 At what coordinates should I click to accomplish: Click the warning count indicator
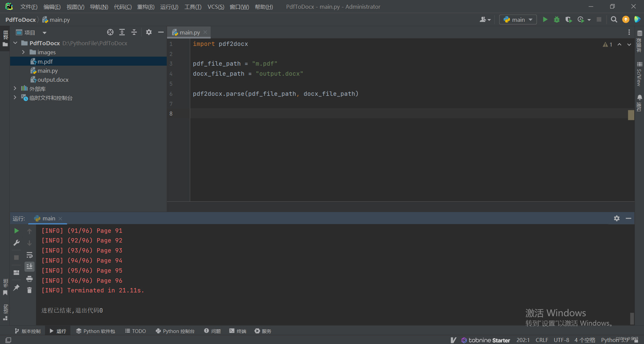[x=607, y=45]
